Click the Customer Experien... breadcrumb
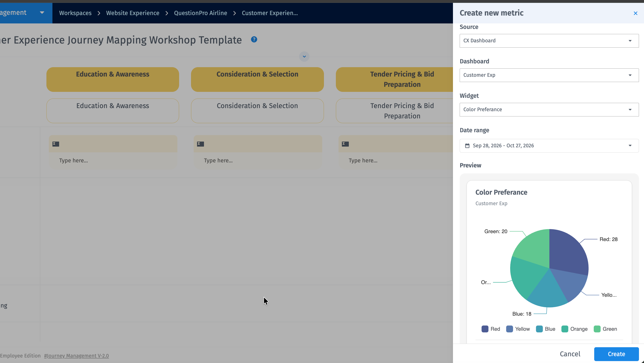This screenshot has width=644, height=363. (x=270, y=13)
